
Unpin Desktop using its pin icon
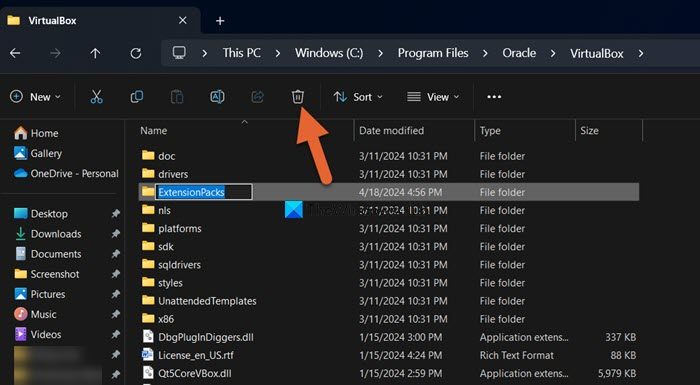click(x=116, y=213)
